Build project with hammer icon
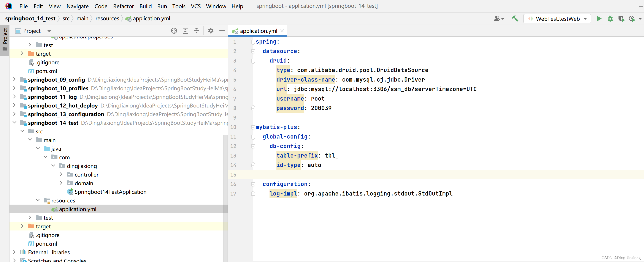 (515, 19)
